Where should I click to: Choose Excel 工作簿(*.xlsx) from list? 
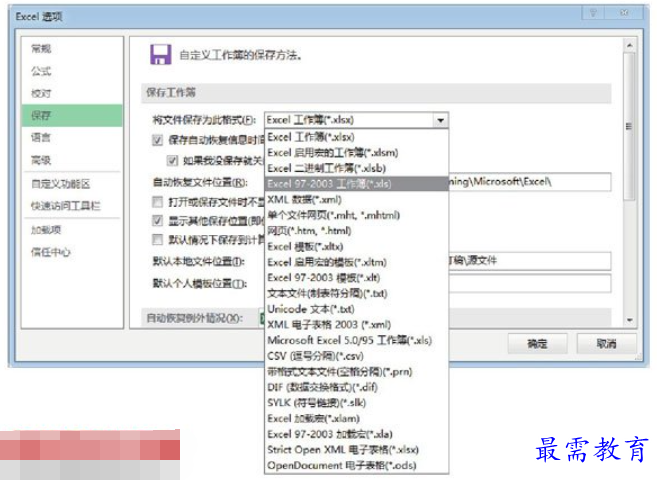click(x=357, y=137)
